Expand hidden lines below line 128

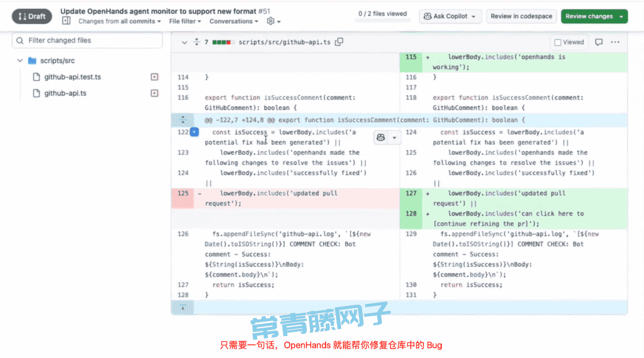coord(183,307)
